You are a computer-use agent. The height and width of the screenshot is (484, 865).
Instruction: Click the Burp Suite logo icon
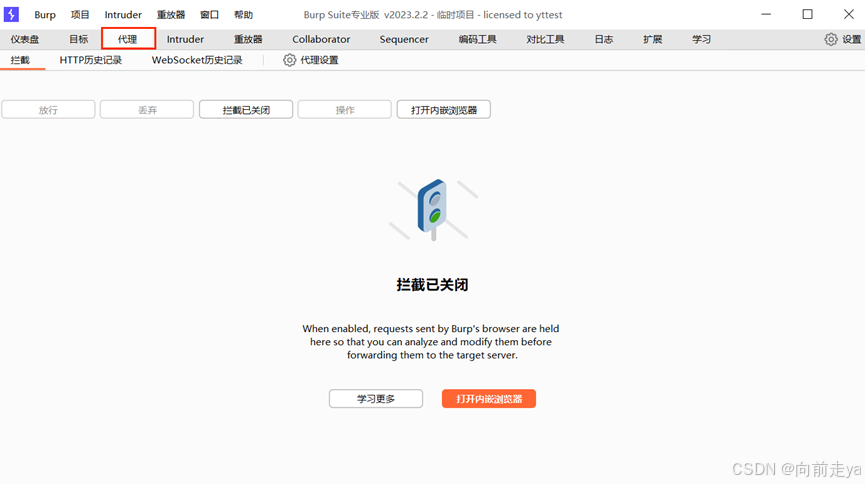[11, 14]
